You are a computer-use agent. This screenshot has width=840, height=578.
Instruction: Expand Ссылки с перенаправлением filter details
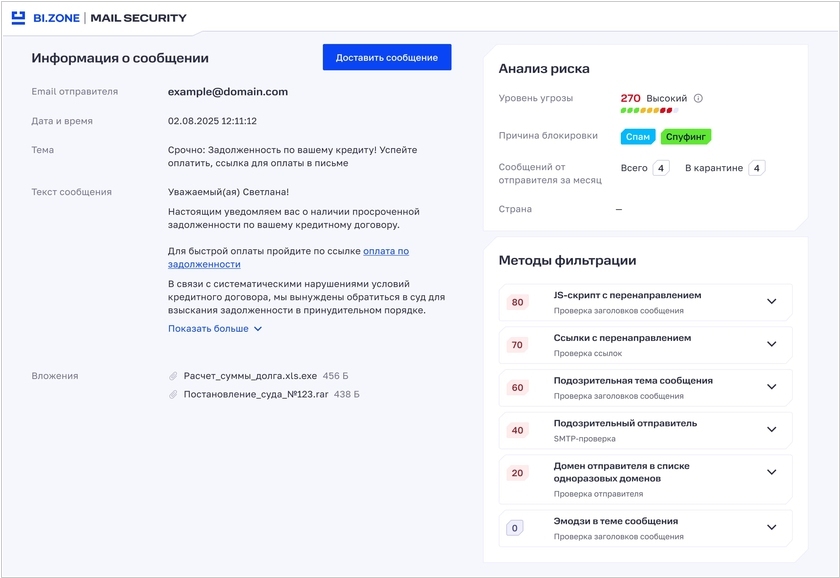771,344
